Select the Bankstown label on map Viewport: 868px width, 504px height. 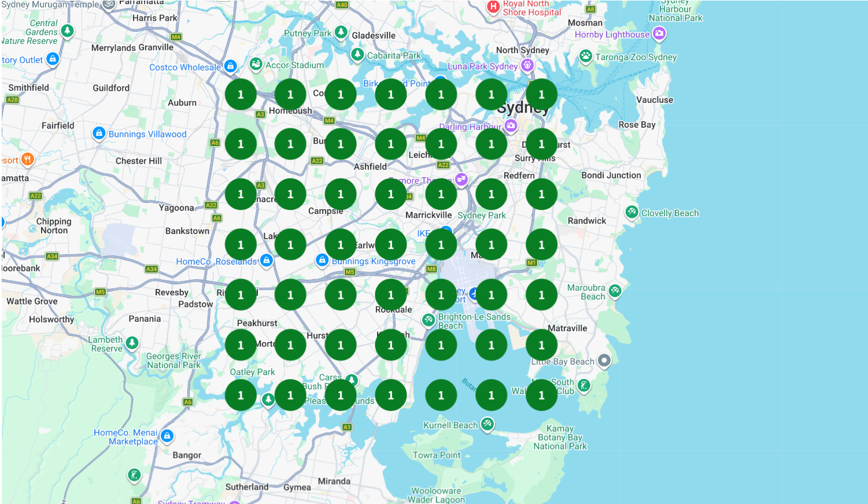187,231
